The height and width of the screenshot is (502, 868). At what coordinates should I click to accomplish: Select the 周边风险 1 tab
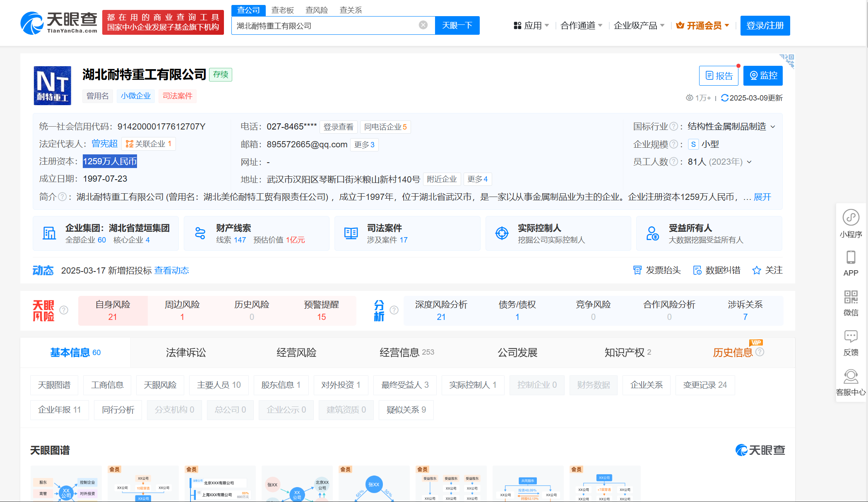click(x=182, y=310)
